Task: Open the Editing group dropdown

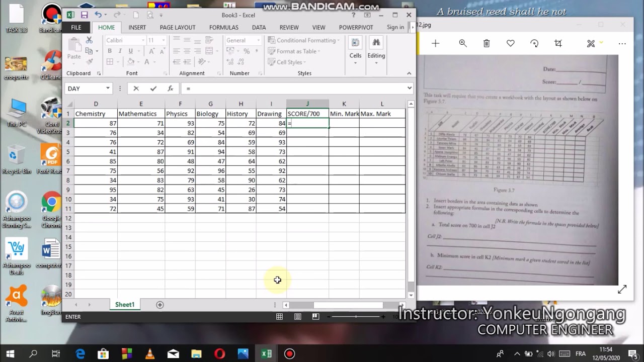Action: click(376, 51)
